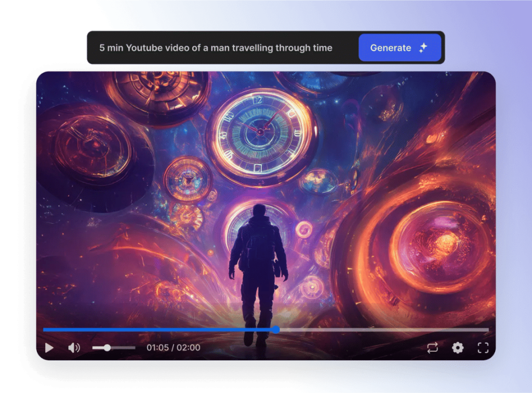The height and width of the screenshot is (393, 532).
Task: Enter fullscreen using the expand icon
Action: [483, 348]
